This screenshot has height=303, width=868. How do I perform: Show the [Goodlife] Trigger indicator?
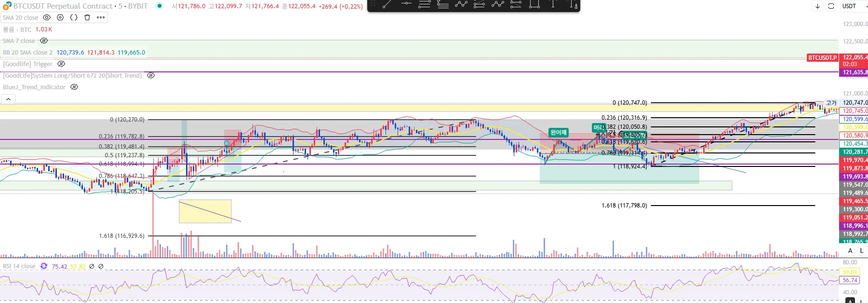tap(61, 64)
